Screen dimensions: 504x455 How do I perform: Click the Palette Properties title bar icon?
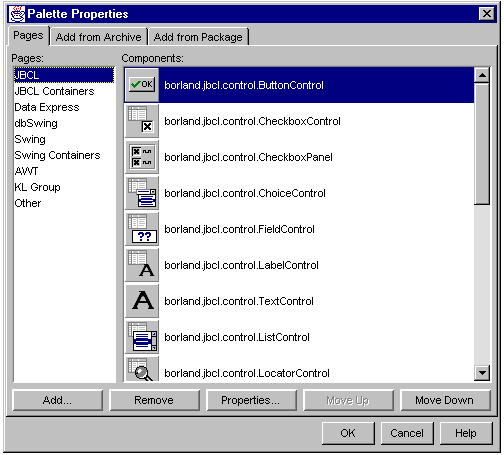tap(17, 14)
